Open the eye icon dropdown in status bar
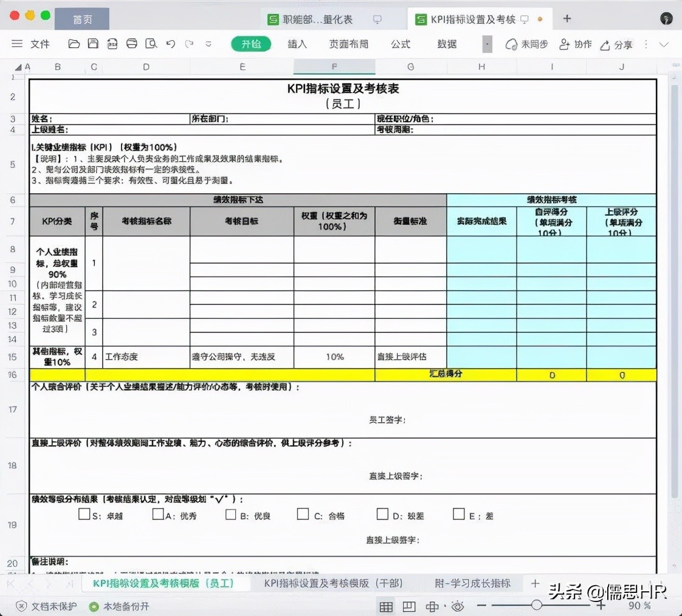The width and height of the screenshot is (682, 616). tap(457, 606)
